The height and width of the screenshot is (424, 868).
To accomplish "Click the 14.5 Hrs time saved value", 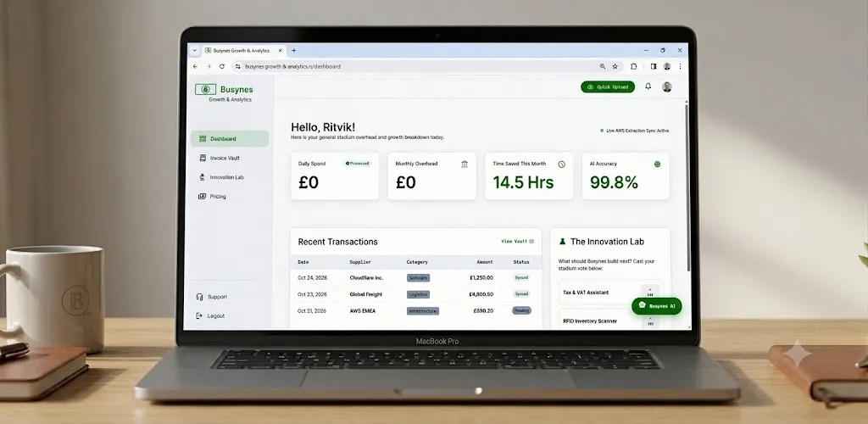I will click(x=523, y=182).
